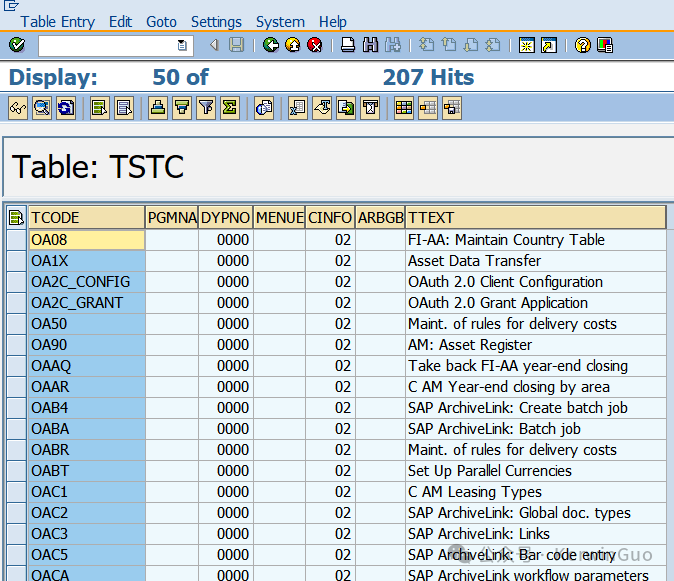Sort descending using the toolbar icon
674x581 pixels.
point(182,107)
